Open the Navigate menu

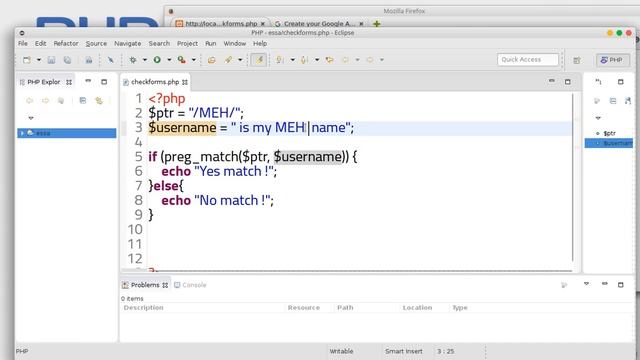[x=128, y=43]
